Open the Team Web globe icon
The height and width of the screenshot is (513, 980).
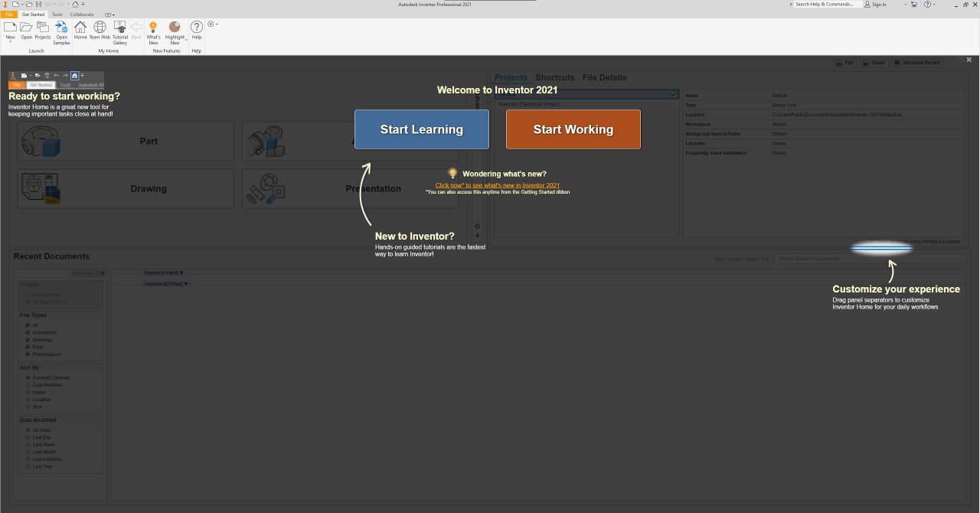(x=100, y=27)
